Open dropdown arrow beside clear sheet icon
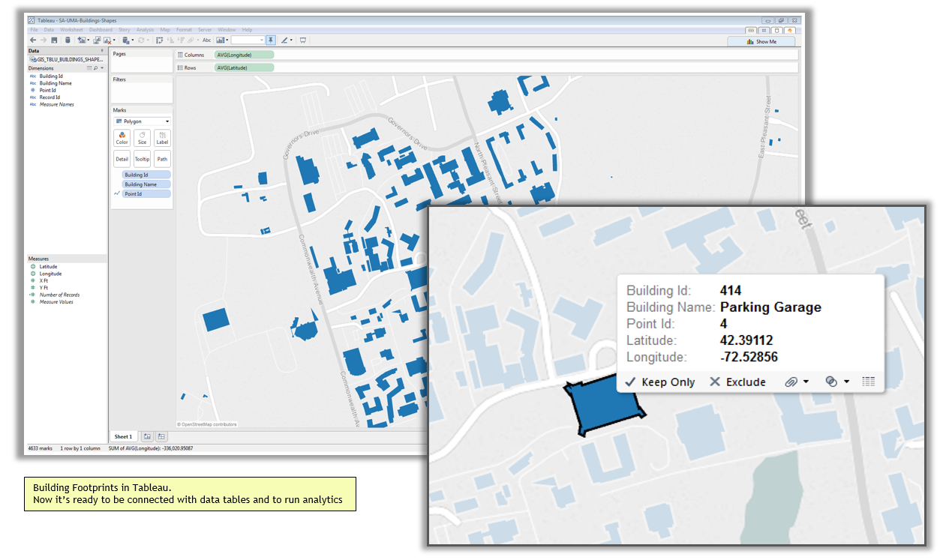Screen dimensions: 943x560 pyautogui.click(x=114, y=40)
